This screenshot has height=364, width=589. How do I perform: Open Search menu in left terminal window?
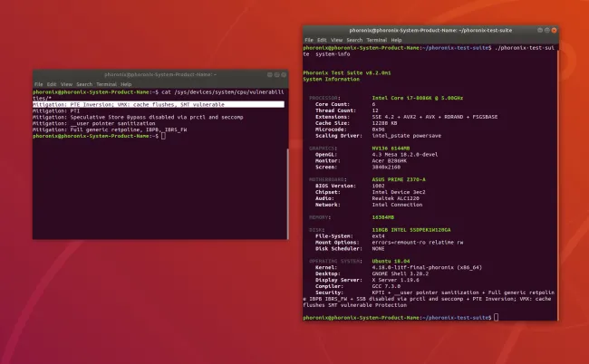84,84
